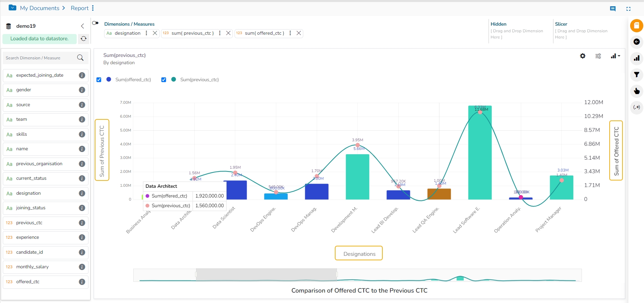Open options for sum(offered_ctc) chip

(x=290, y=33)
